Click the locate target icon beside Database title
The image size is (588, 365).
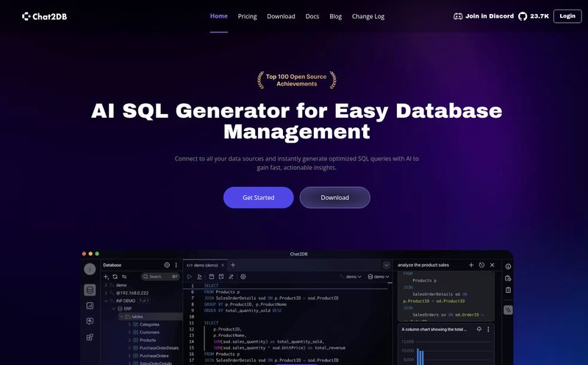[167, 265]
